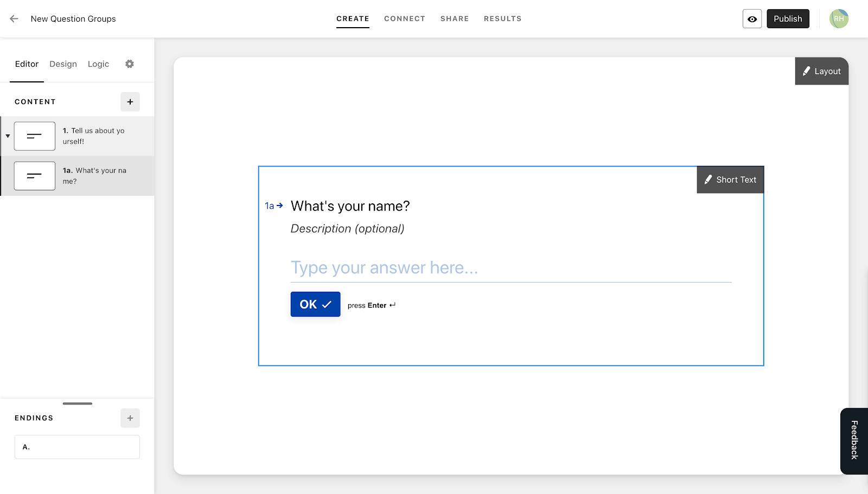Preview the form with the eye icon
This screenshot has width=868, height=494.
click(752, 19)
